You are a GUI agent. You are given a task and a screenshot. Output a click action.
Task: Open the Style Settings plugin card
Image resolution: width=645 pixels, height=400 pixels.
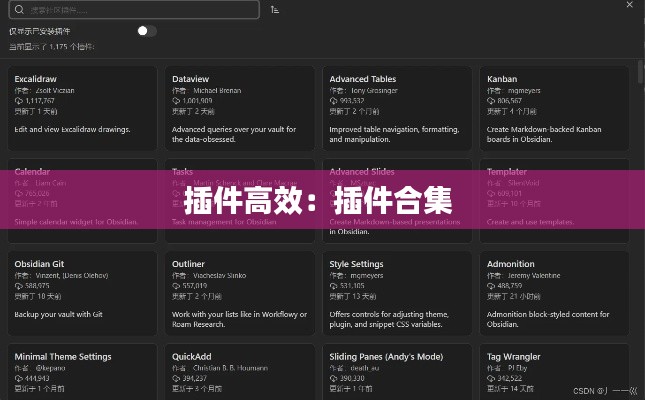397,293
